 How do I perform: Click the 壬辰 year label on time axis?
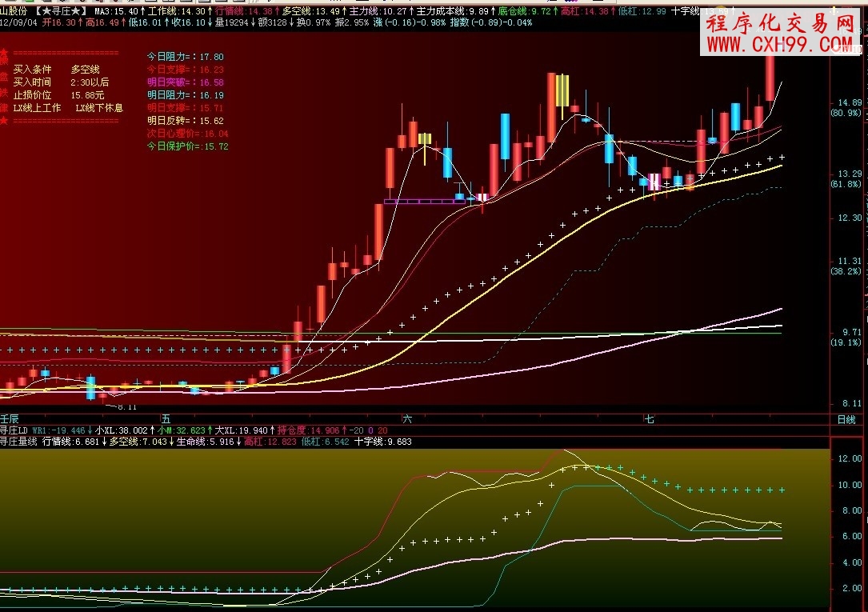pyautogui.click(x=9, y=418)
